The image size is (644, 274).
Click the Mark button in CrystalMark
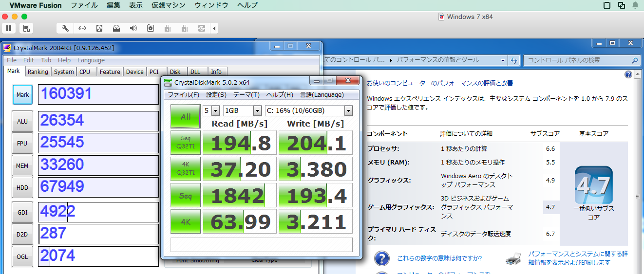(x=22, y=95)
